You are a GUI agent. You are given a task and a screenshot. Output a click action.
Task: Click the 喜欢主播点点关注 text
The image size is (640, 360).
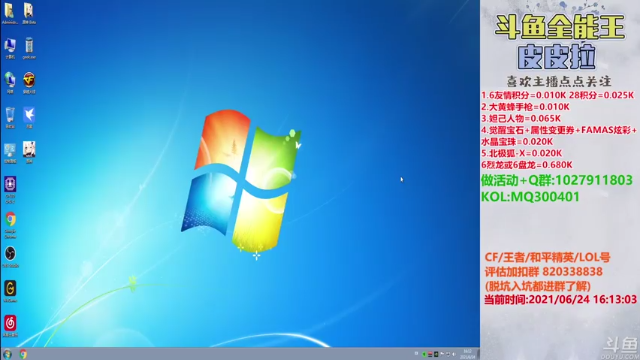click(x=559, y=81)
